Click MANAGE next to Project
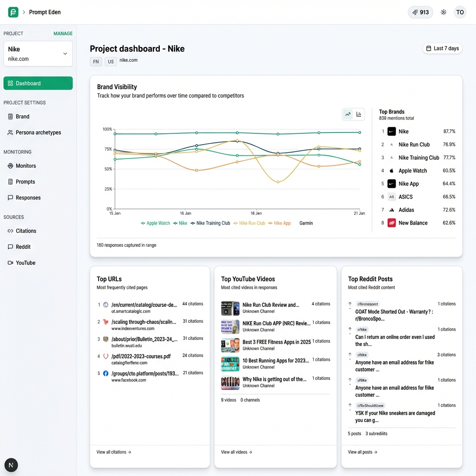Screen dimensions: 476x476 pyautogui.click(x=63, y=33)
